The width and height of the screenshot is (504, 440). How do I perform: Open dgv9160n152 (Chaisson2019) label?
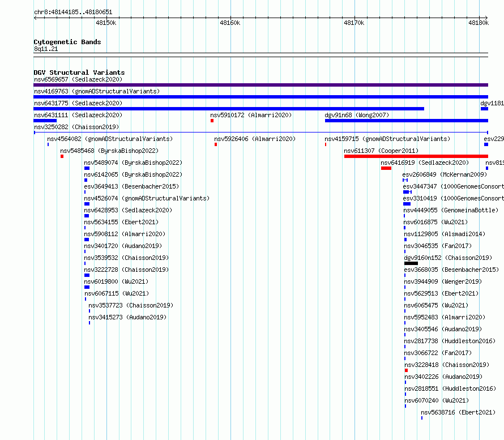tap(448, 258)
